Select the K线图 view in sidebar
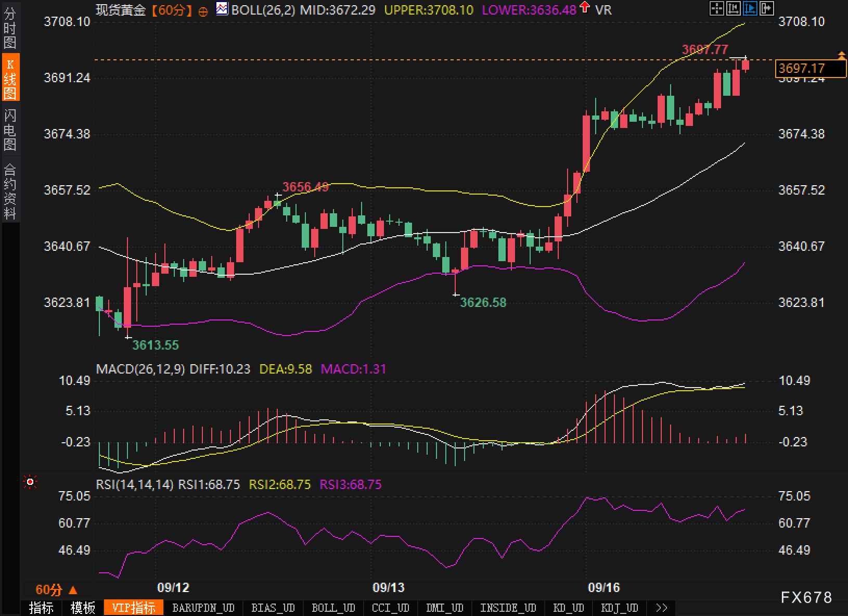This screenshot has height=616, width=848. [x=10, y=79]
